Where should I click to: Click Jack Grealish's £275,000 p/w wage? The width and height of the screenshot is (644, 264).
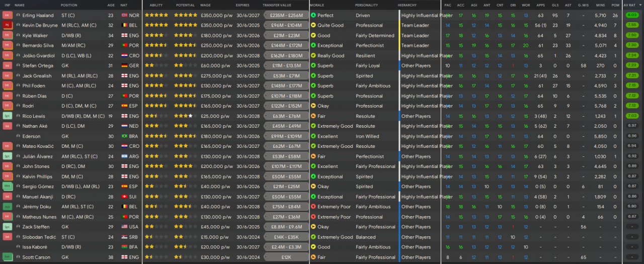[x=216, y=75]
